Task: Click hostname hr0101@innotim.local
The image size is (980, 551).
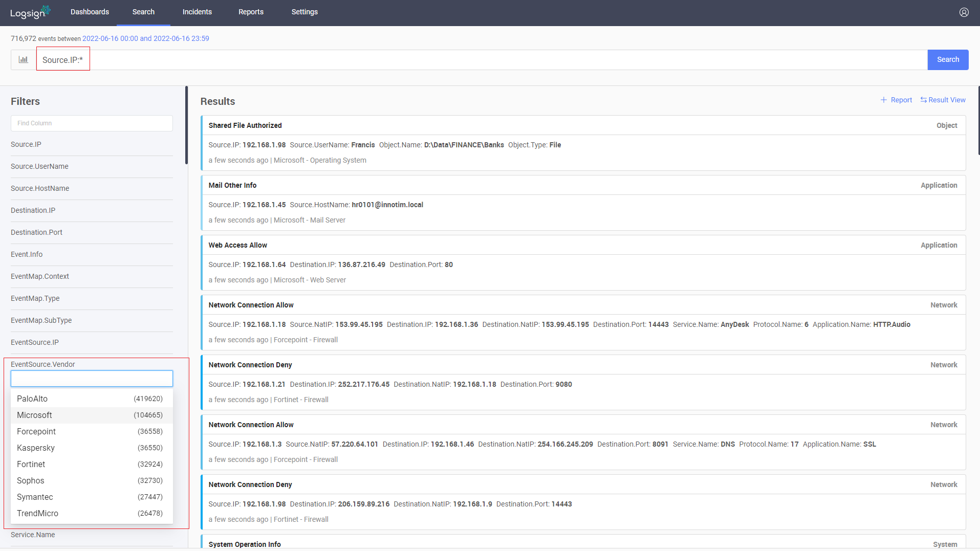Action: [387, 205]
